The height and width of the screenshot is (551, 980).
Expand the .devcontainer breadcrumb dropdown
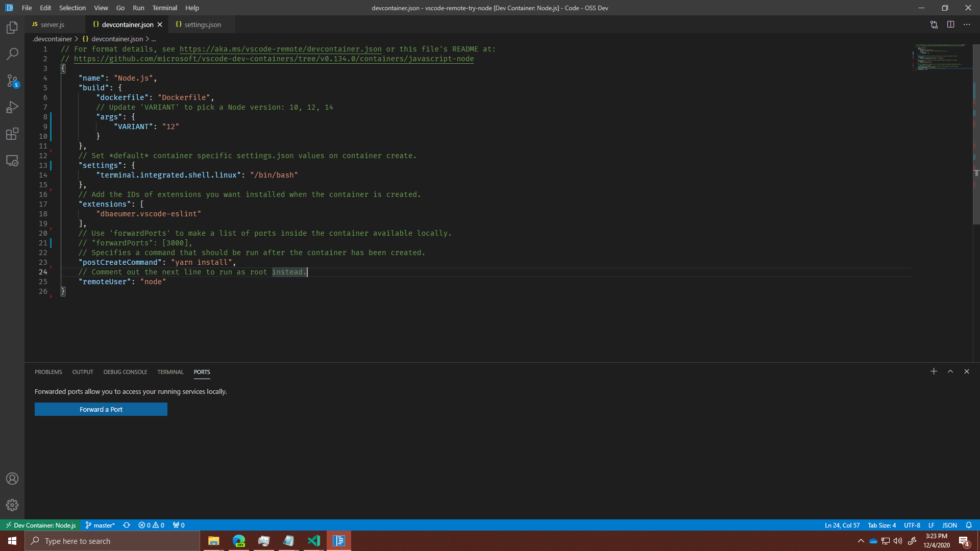pos(52,39)
